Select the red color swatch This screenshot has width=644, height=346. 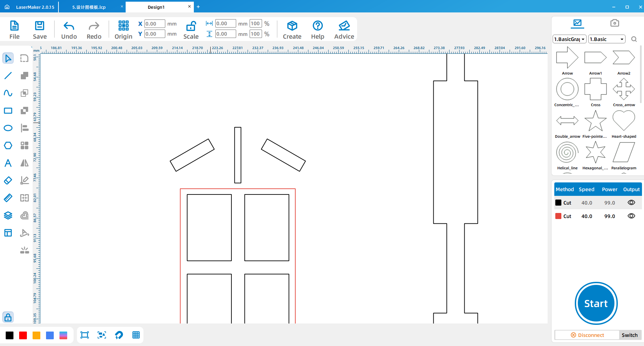[23, 335]
